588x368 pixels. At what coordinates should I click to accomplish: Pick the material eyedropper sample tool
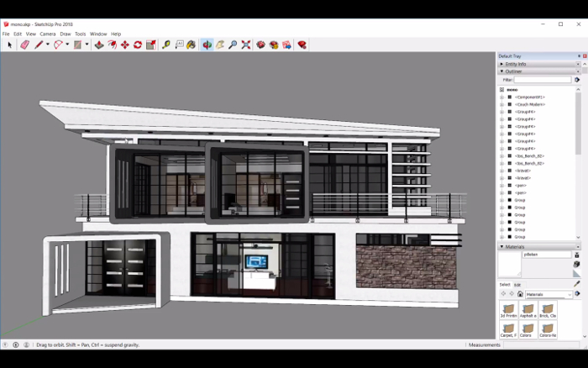click(x=576, y=284)
